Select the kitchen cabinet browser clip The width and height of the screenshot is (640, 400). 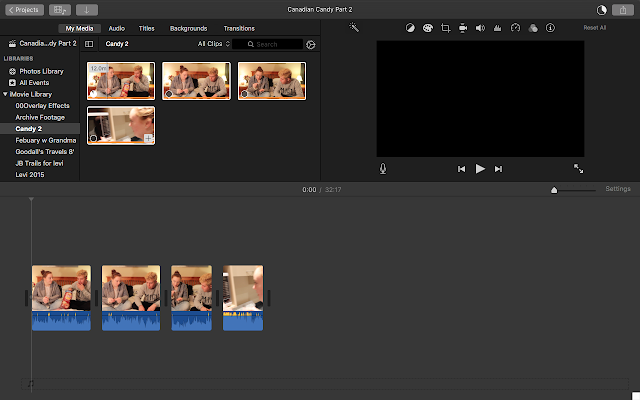tap(121, 125)
